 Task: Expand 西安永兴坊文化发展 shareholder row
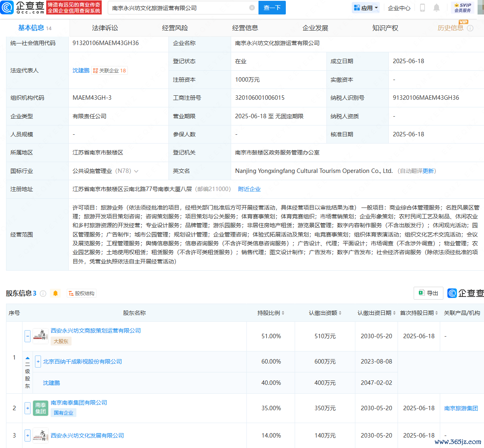pyautogui.click(x=27, y=436)
